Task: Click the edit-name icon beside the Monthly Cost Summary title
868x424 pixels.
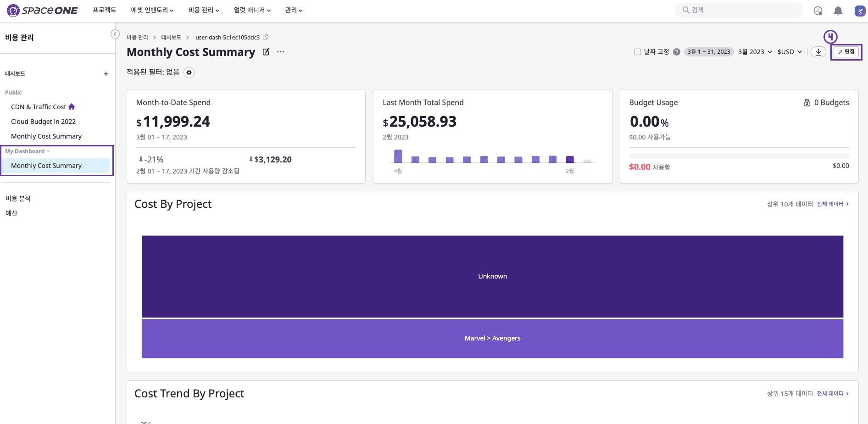Action: (266, 52)
